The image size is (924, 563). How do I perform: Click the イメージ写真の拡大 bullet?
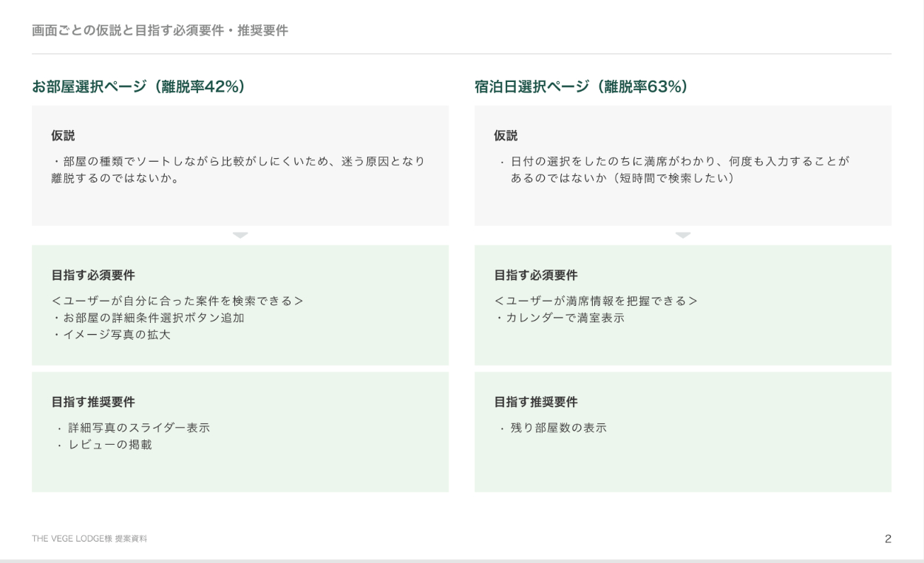(118, 335)
